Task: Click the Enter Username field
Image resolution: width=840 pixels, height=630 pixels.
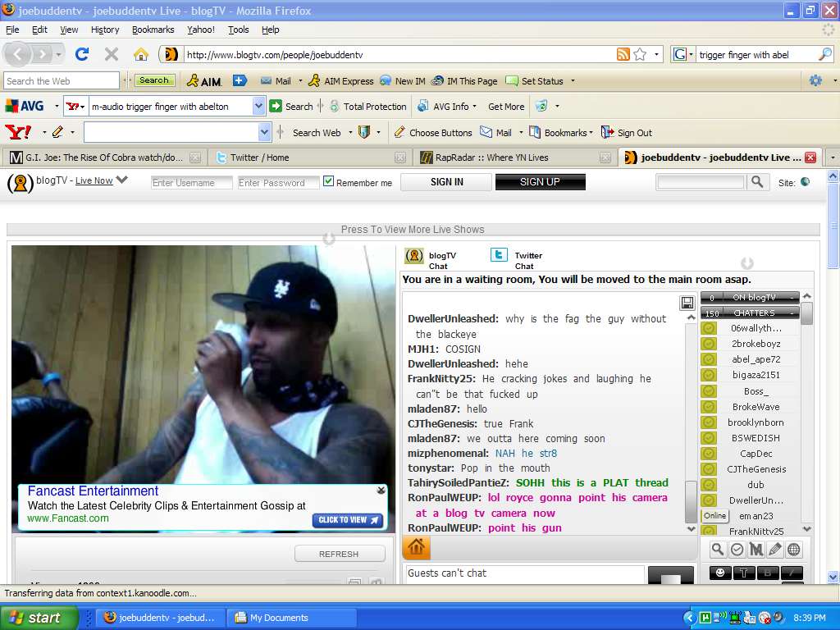Action: [191, 183]
